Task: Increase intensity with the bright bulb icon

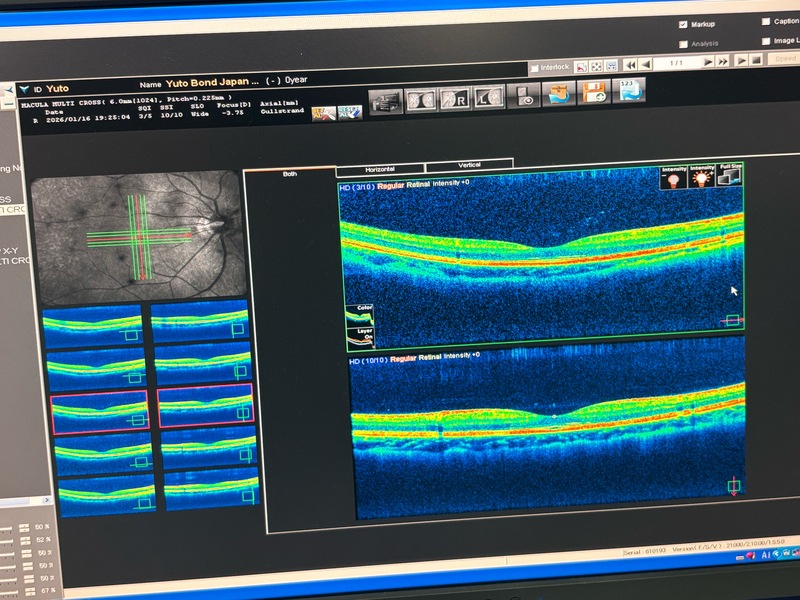Action: (703, 176)
